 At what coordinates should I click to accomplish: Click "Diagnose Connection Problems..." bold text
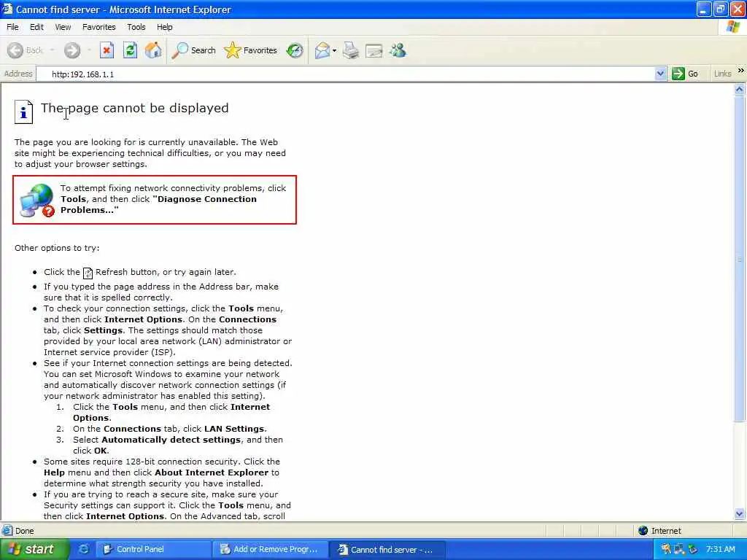pos(158,204)
